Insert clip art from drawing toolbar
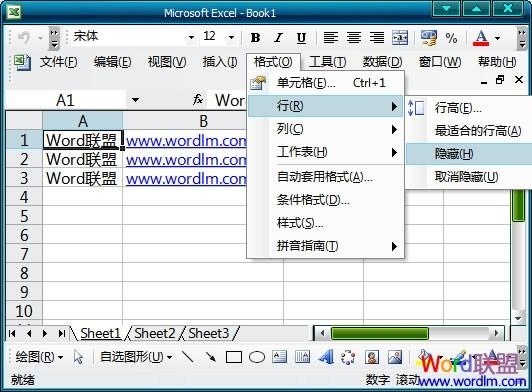532x392 pixels. 372,357
